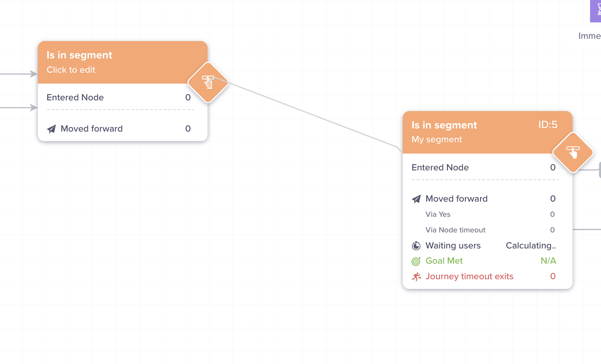Click the 'Goal Met' label
601x364 pixels.
[444, 261]
